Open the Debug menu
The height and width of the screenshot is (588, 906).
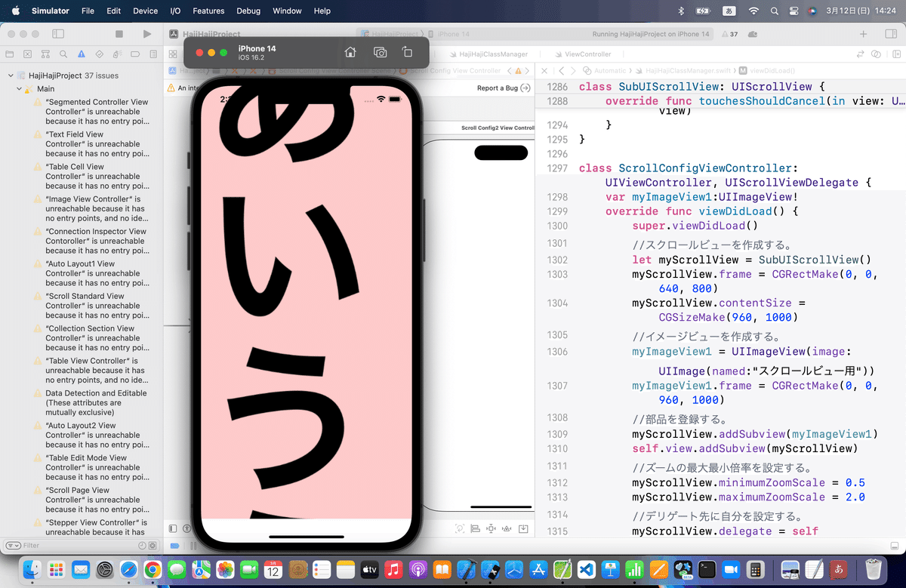[248, 11]
